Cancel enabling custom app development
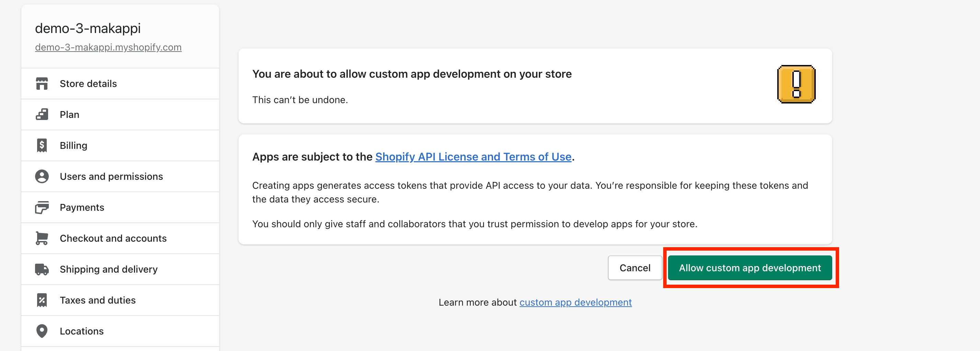 click(x=635, y=268)
